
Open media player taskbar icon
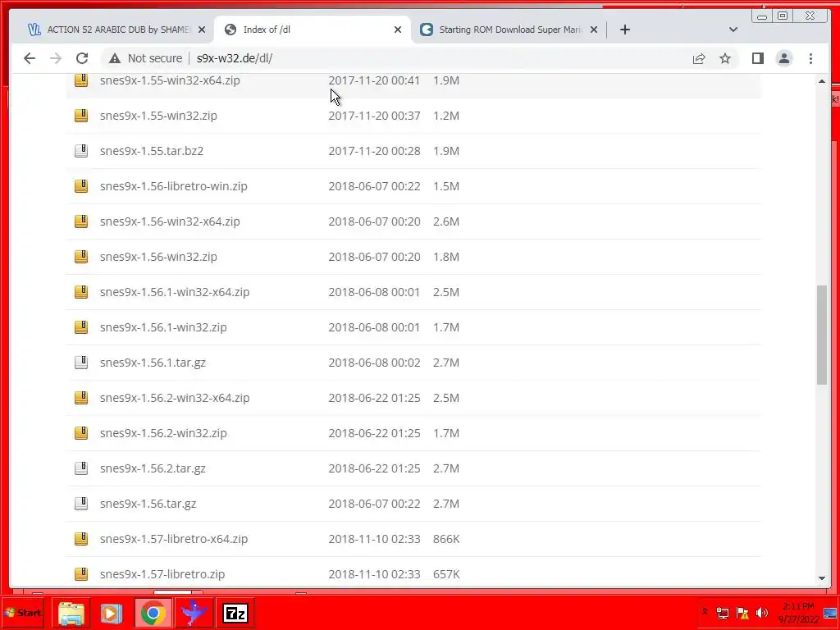pyautogui.click(x=112, y=614)
